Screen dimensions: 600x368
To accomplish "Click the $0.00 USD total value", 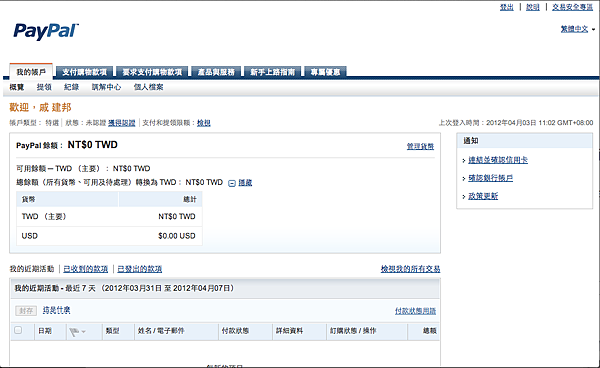I will click(x=177, y=236).
